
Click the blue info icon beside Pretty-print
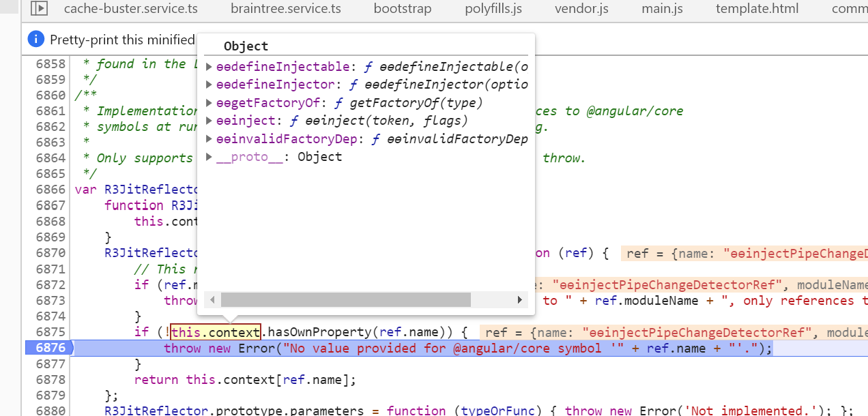36,40
